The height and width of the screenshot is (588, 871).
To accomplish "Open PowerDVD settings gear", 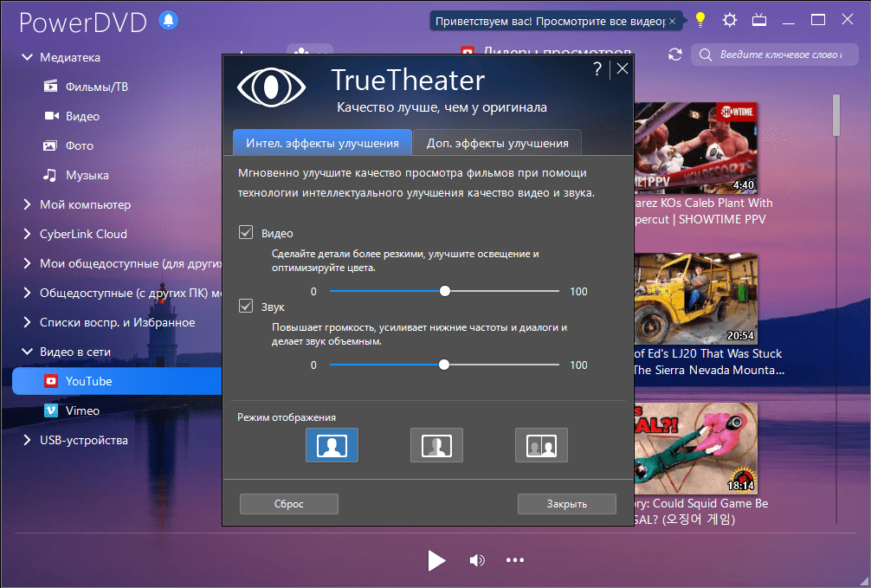I will [730, 20].
